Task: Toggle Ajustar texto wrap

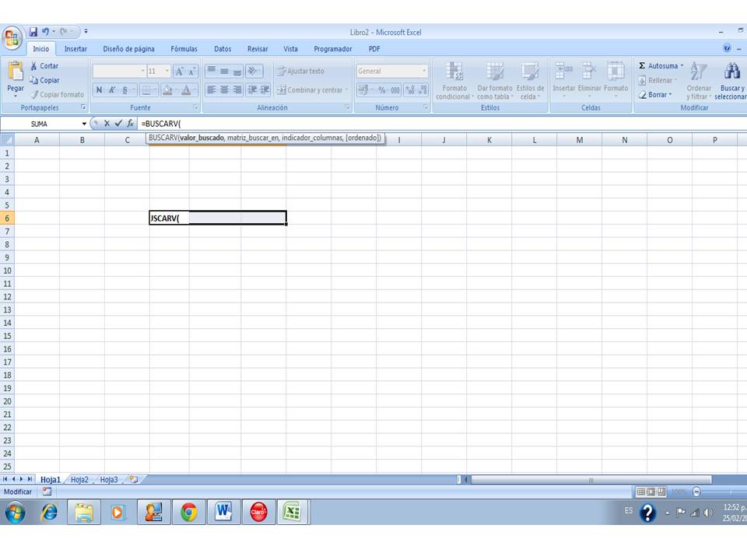Action: click(x=301, y=71)
